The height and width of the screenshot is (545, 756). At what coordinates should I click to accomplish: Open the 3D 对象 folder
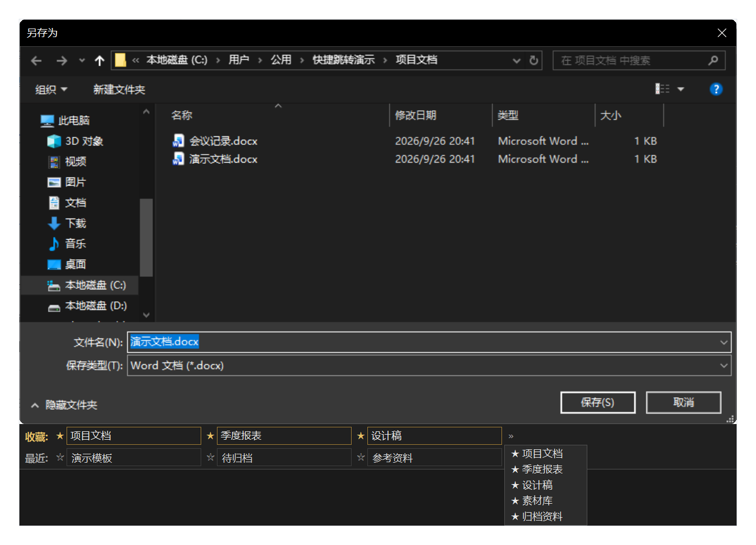click(x=75, y=141)
